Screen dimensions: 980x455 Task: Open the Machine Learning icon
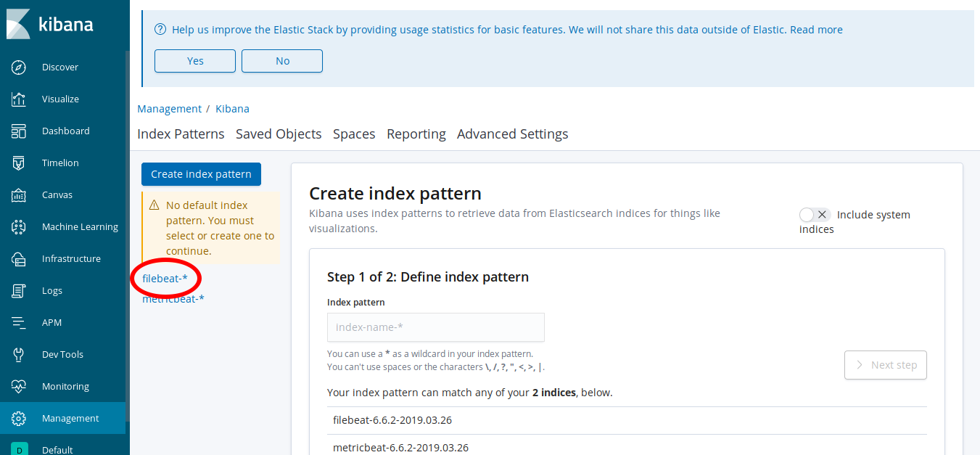pyautogui.click(x=17, y=226)
